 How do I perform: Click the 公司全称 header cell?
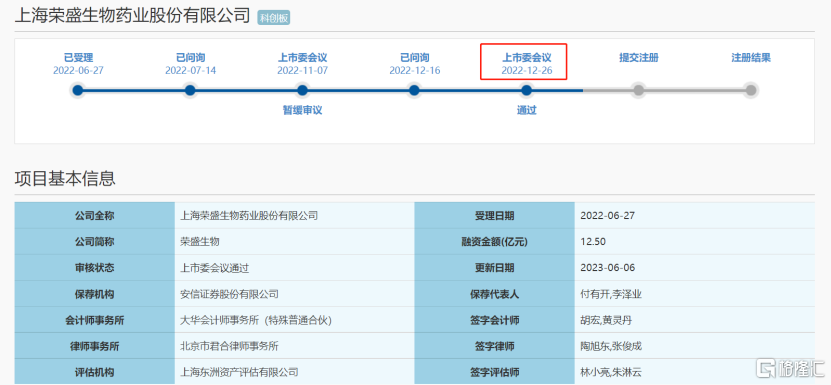coord(94,216)
